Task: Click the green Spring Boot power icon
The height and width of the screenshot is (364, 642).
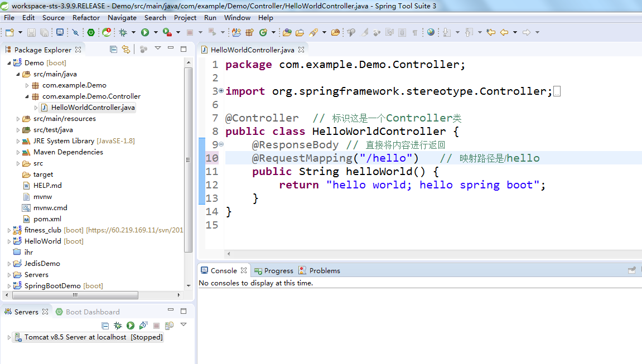Action: (91, 32)
